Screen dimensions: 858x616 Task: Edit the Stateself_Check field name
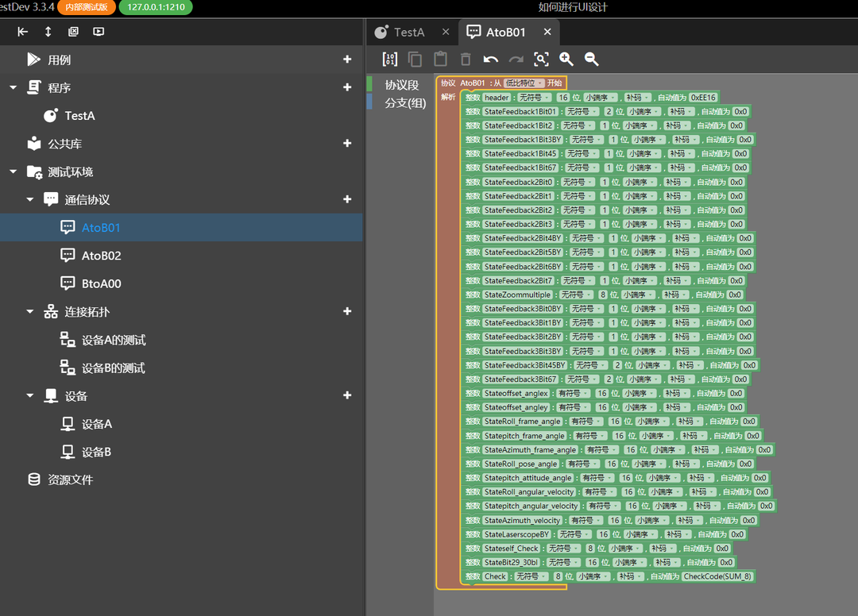pos(512,549)
